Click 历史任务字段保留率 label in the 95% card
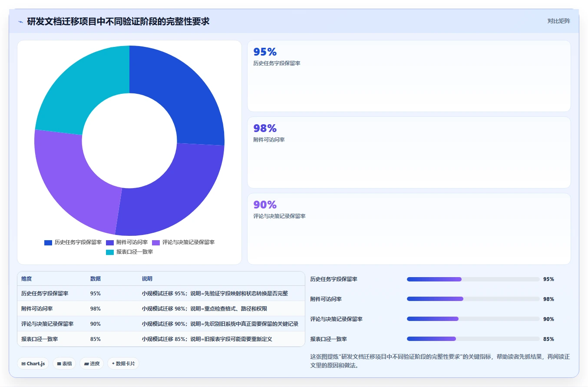Image resolution: width=588 pixels, height=387 pixels. tap(277, 63)
